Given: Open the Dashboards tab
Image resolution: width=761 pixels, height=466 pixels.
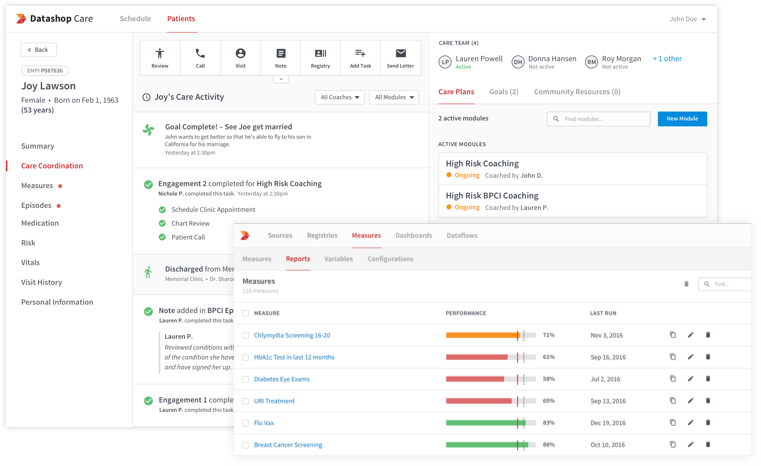Looking at the screenshot, I should (414, 235).
